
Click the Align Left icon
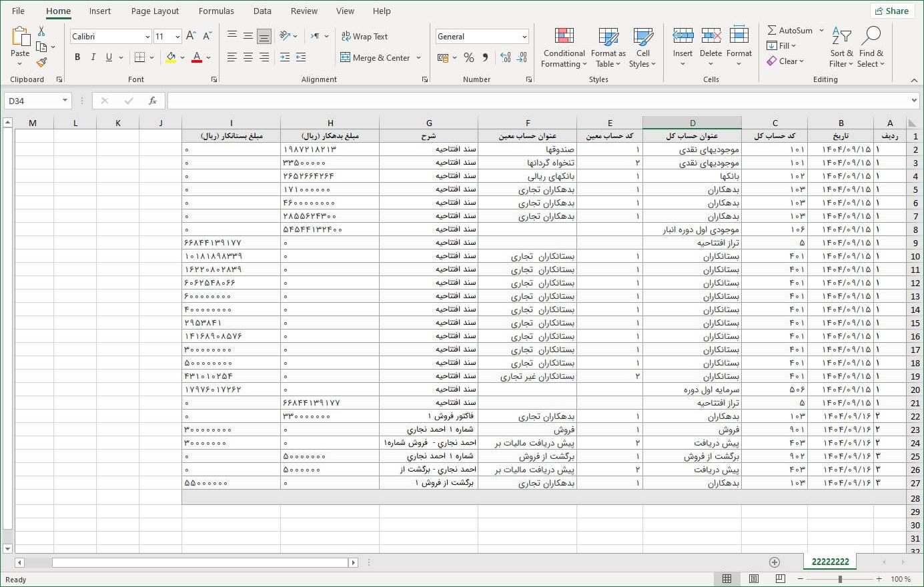coord(232,57)
